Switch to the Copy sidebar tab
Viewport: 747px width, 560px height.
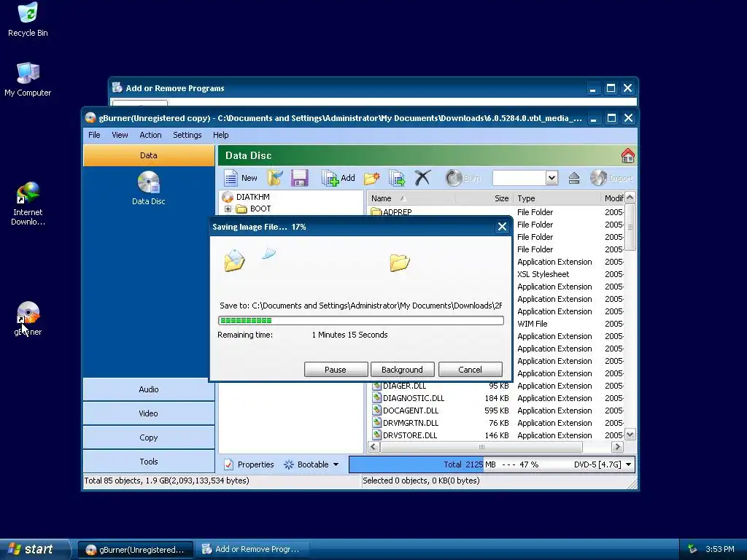tap(149, 437)
